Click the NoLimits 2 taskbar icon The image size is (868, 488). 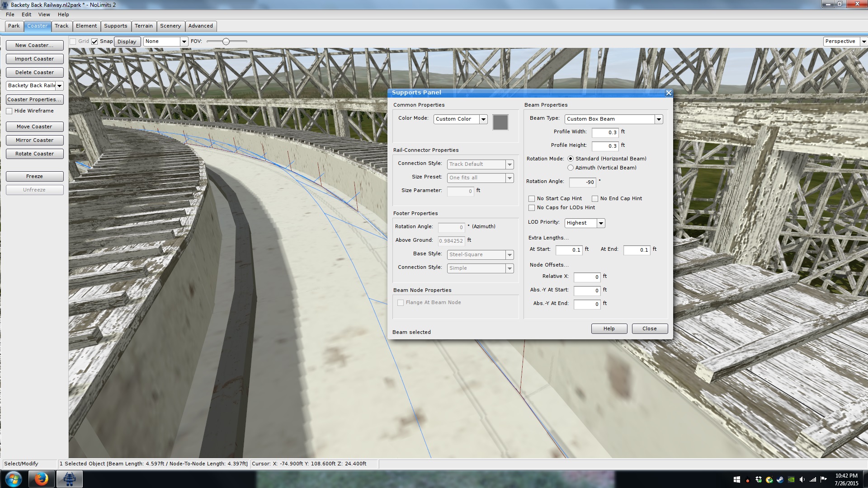69,479
